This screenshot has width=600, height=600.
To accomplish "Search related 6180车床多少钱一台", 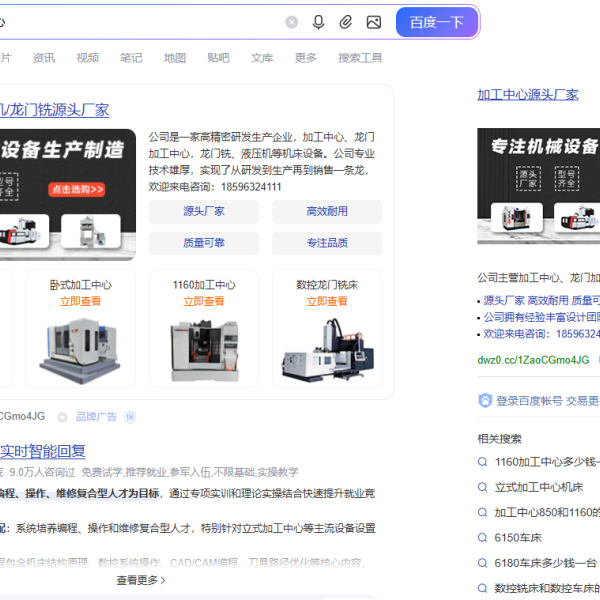I will click(x=546, y=563).
